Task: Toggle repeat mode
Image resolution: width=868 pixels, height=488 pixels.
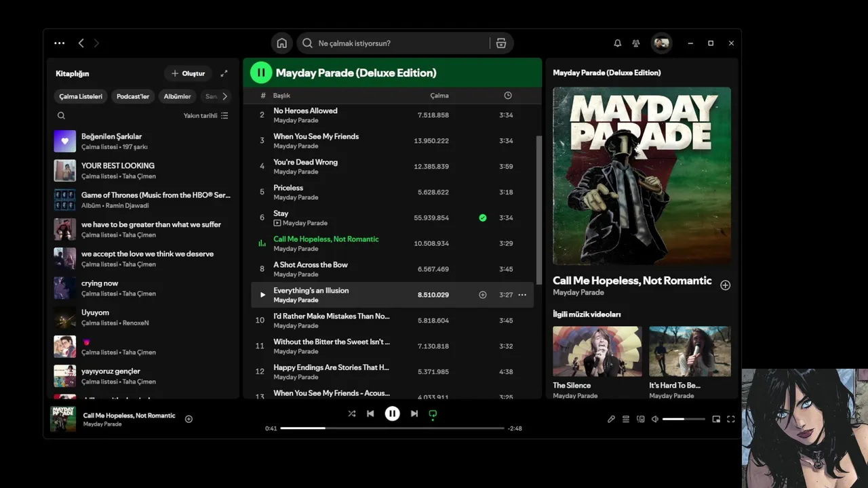Action: tap(433, 414)
